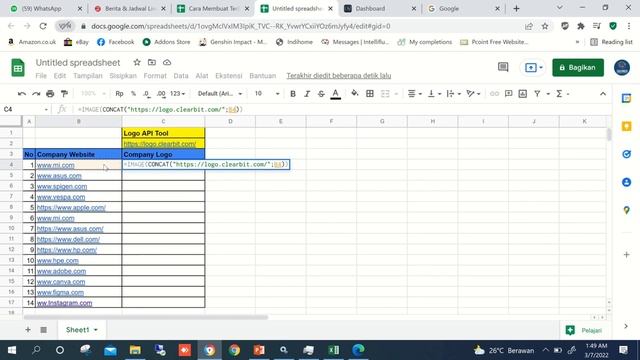Screen dimensions: 640x360
Task: Open the Ekstensi menu
Action: click(229, 76)
